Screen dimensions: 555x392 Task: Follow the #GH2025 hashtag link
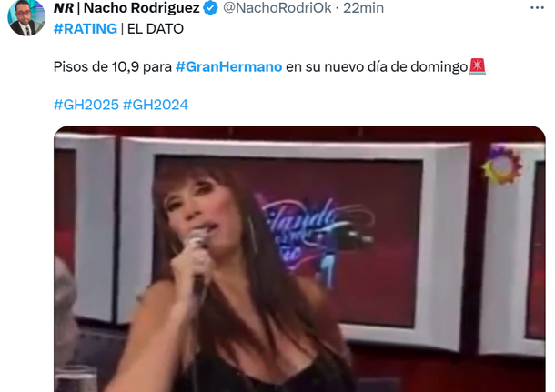click(86, 105)
